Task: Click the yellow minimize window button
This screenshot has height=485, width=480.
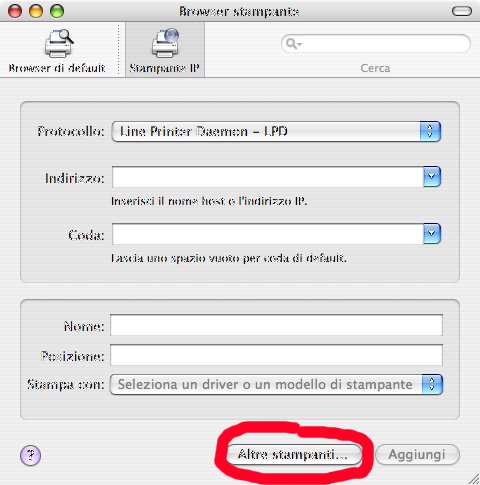Action: pyautogui.click(x=36, y=11)
